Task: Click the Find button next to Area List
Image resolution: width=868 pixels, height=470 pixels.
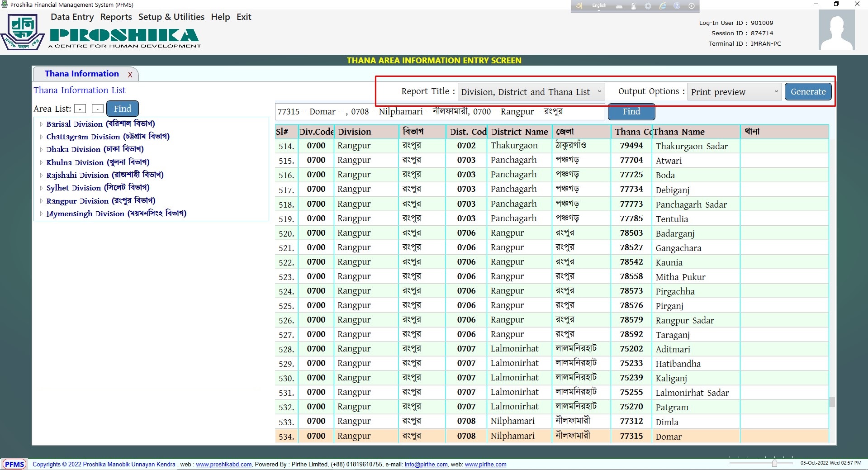Action: (x=123, y=109)
